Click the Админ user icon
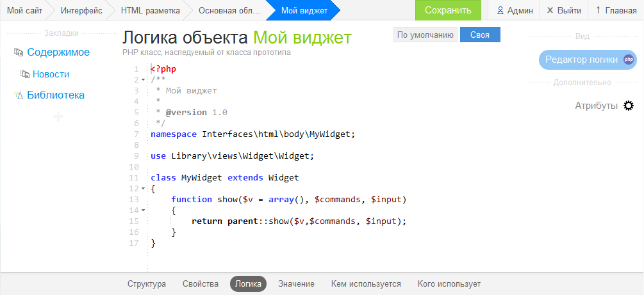The image size is (644, 295). tap(500, 11)
